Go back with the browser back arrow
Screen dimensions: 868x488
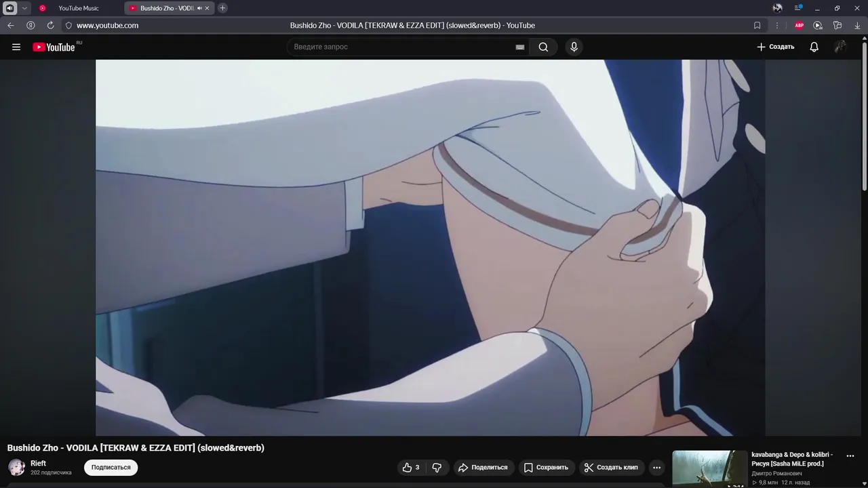[11, 25]
